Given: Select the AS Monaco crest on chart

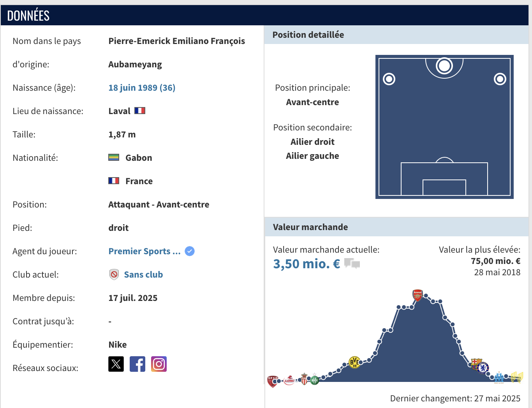Looking at the screenshot, I should point(304,379).
